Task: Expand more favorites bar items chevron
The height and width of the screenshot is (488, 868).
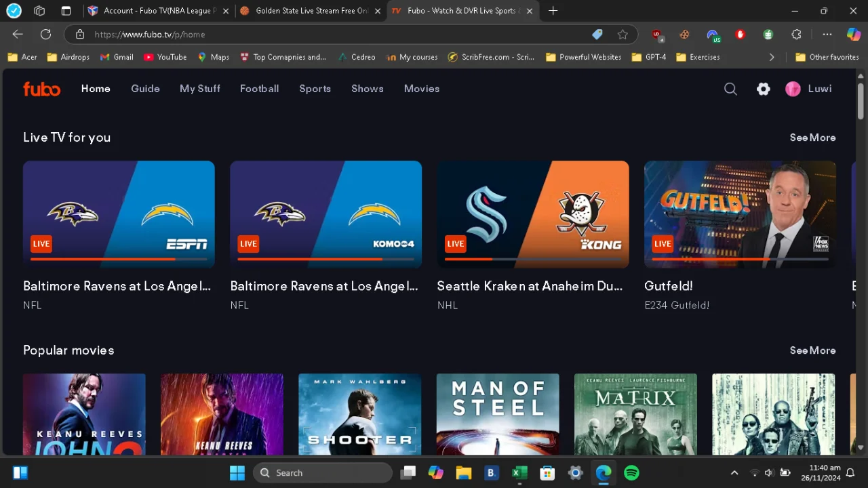Action: pyautogui.click(x=772, y=58)
